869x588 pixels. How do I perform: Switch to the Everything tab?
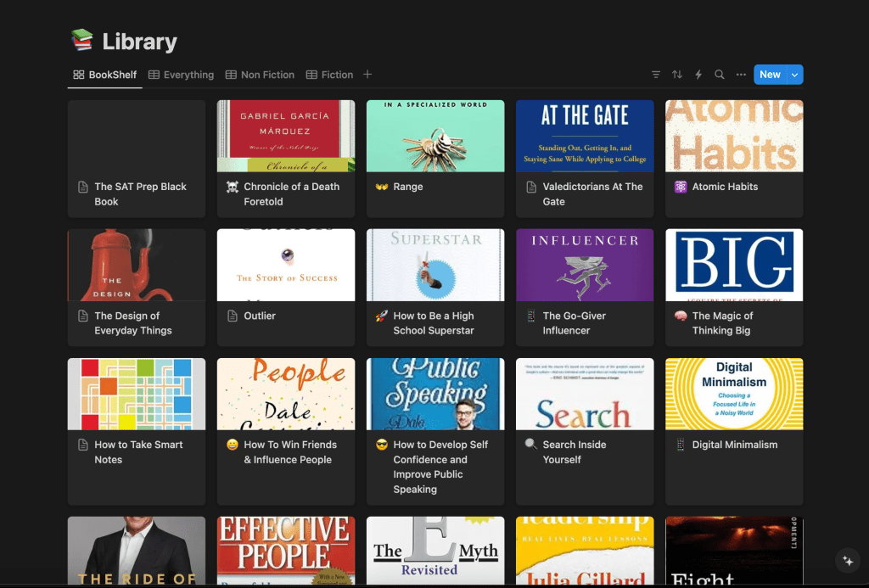(x=182, y=75)
